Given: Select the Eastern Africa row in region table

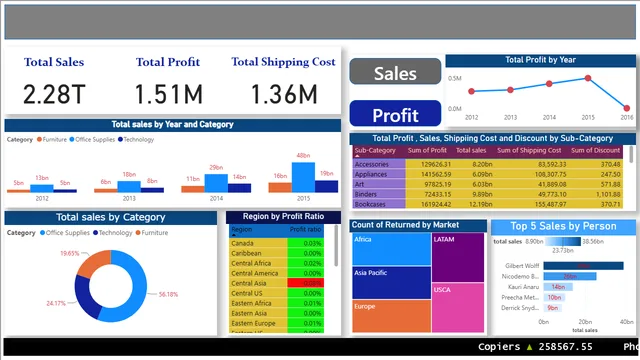Looking at the screenshot, I should tap(277, 303).
